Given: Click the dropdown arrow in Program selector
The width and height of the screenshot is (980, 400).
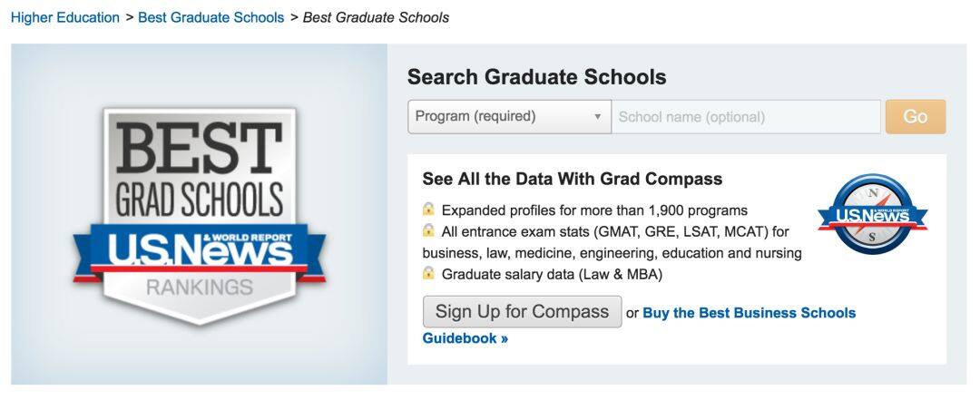Looking at the screenshot, I should tap(597, 117).
